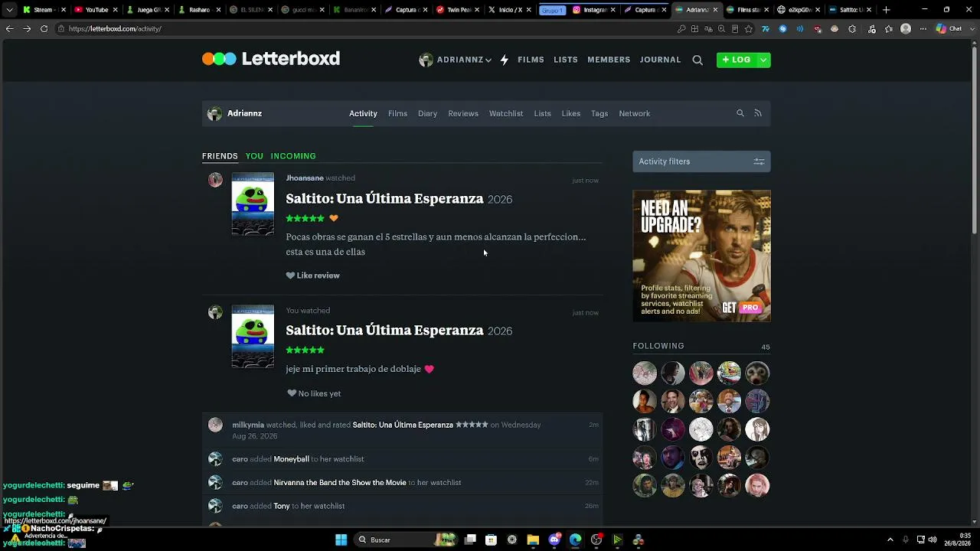Search within Adriannz's profile
Viewport: 980px width, 551px height.
(740, 113)
